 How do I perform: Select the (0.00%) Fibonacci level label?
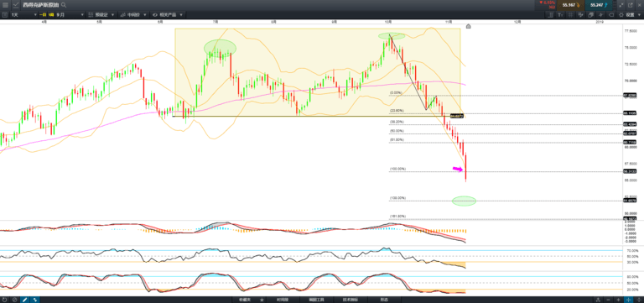396,93
